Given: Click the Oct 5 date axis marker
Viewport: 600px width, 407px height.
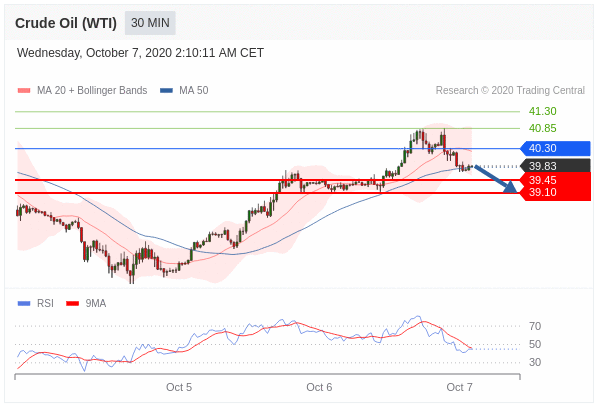Looking at the screenshot, I should [179, 387].
